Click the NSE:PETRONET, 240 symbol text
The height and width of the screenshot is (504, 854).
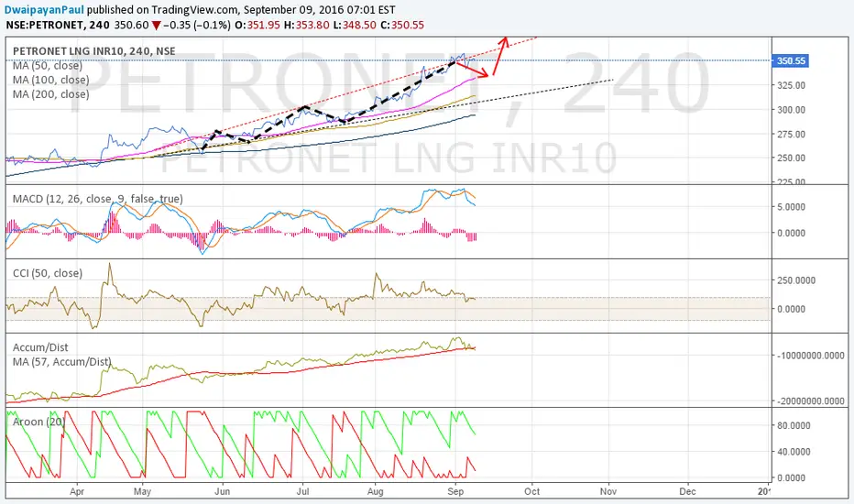click(57, 25)
